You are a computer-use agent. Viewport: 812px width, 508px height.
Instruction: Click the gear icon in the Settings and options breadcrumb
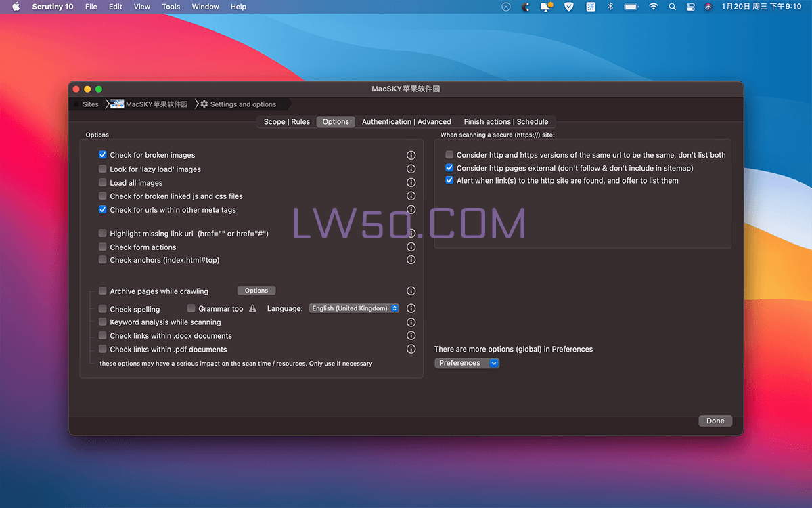coord(204,104)
